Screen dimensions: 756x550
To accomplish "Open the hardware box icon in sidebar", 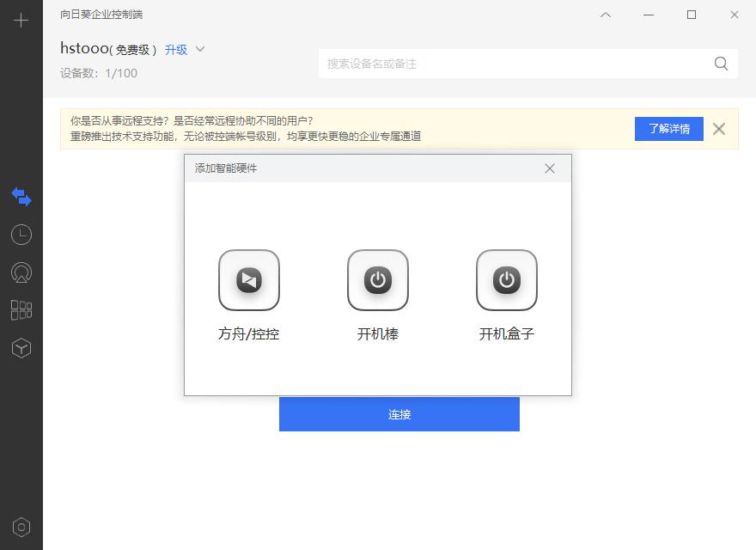I will 21,348.
